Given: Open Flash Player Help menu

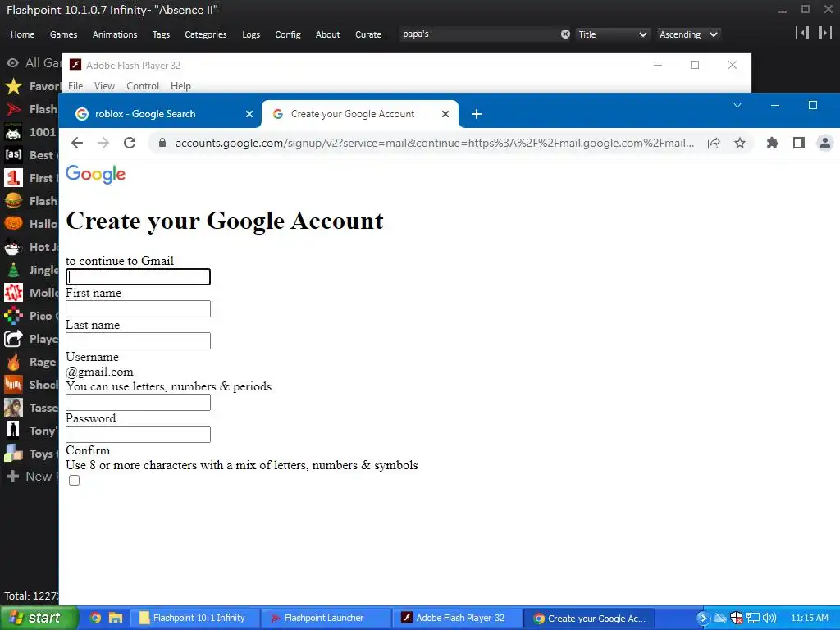Looking at the screenshot, I should [180, 85].
